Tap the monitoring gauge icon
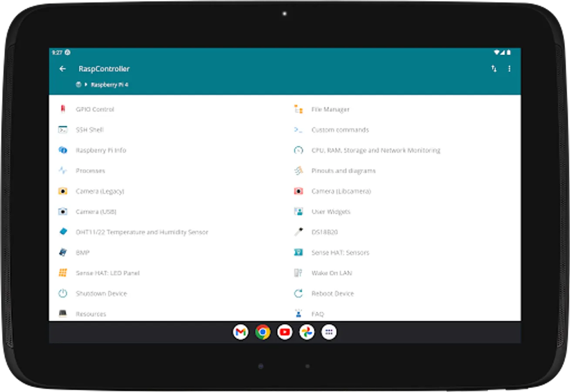 298,150
